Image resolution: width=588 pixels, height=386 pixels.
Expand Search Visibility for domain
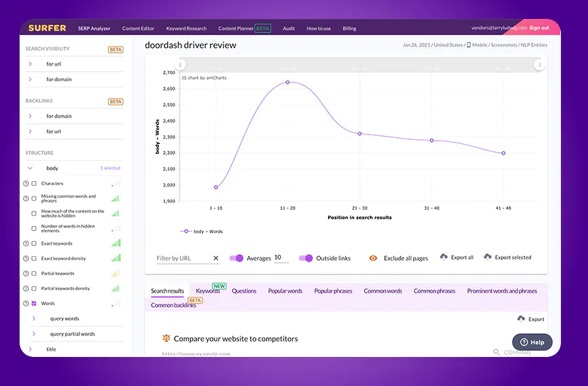(x=30, y=80)
